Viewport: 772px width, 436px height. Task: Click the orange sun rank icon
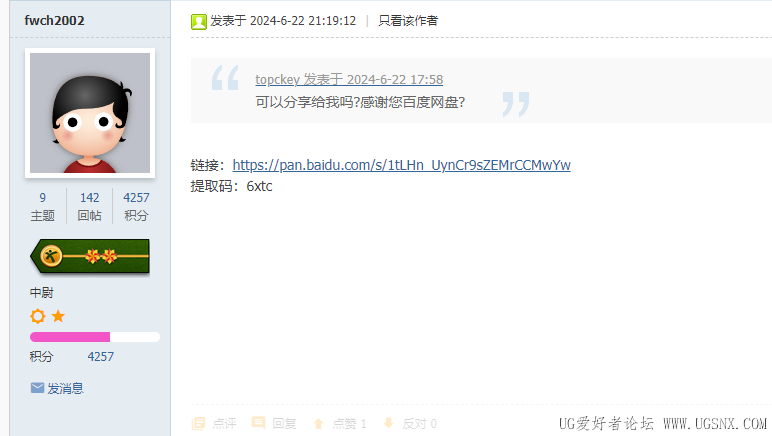tap(38, 316)
